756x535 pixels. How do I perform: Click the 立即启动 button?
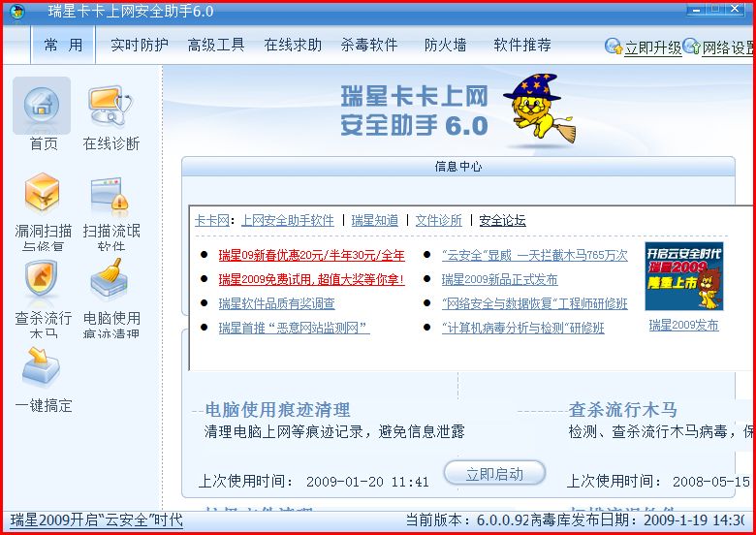pos(494,473)
